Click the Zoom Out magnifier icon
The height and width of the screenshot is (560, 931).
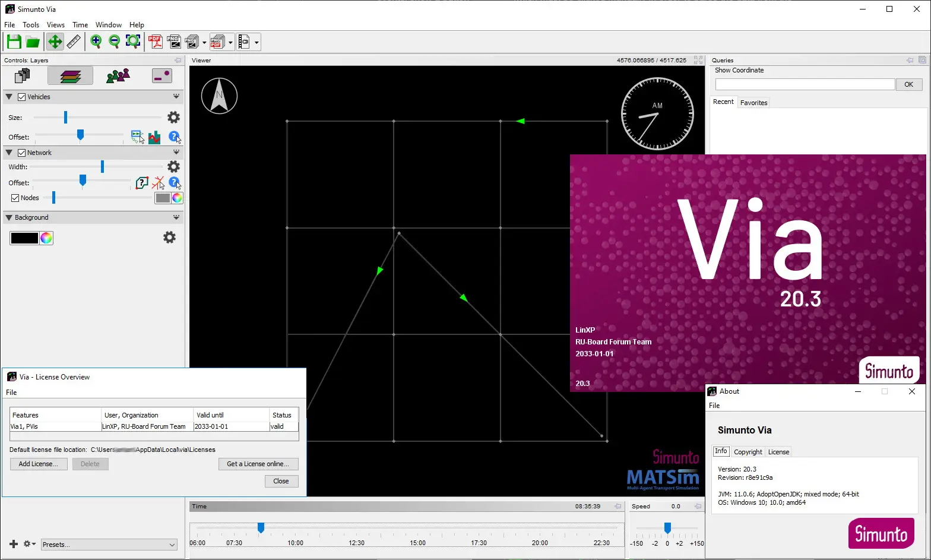[x=114, y=42]
